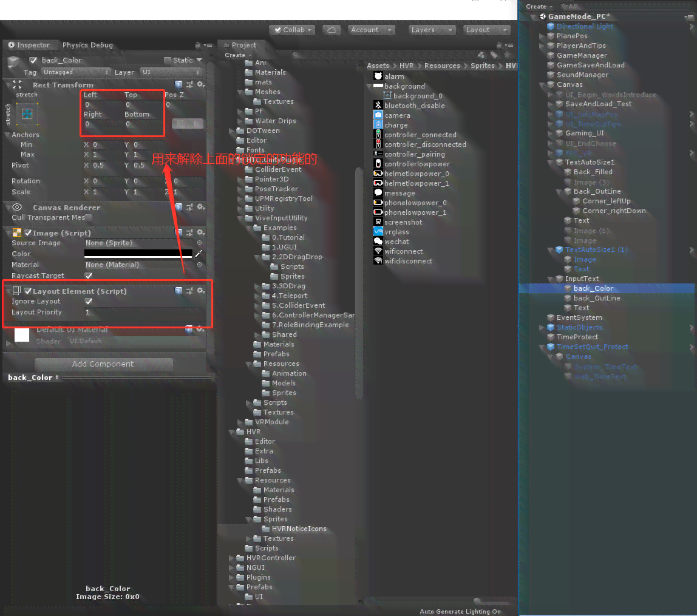Toggle the Inspector lock icon
Image resolution: width=697 pixels, height=616 pixels.
(198, 45)
